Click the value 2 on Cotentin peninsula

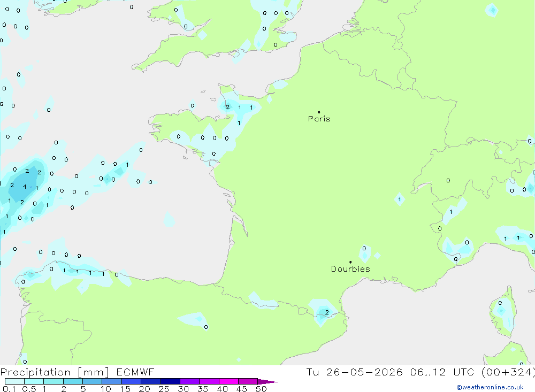tap(227, 107)
